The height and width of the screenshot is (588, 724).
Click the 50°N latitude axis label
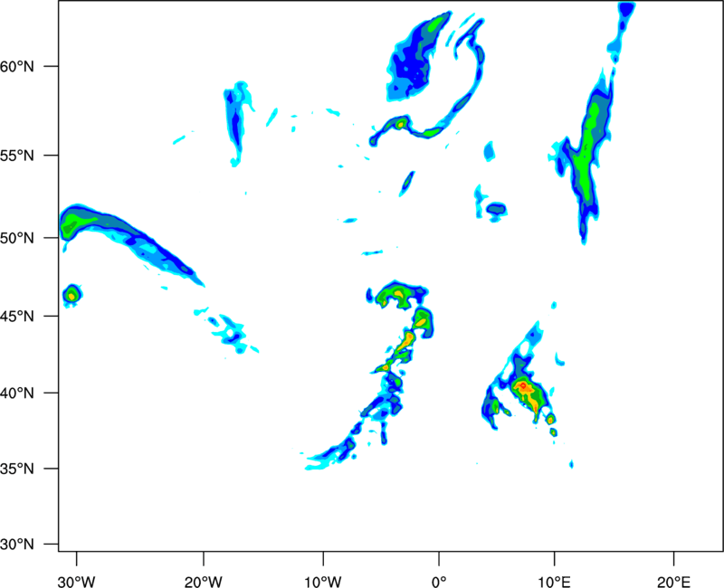(x=17, y=238)
